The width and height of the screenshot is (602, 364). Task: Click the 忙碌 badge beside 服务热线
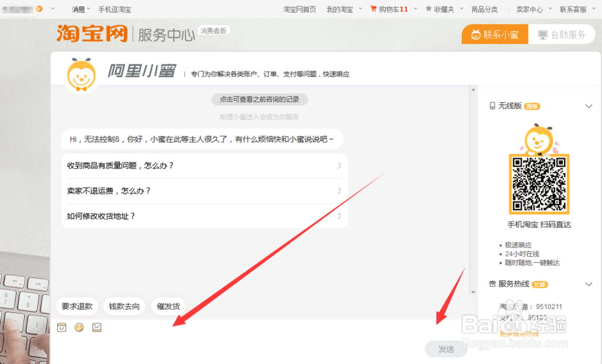coord(539,284)
